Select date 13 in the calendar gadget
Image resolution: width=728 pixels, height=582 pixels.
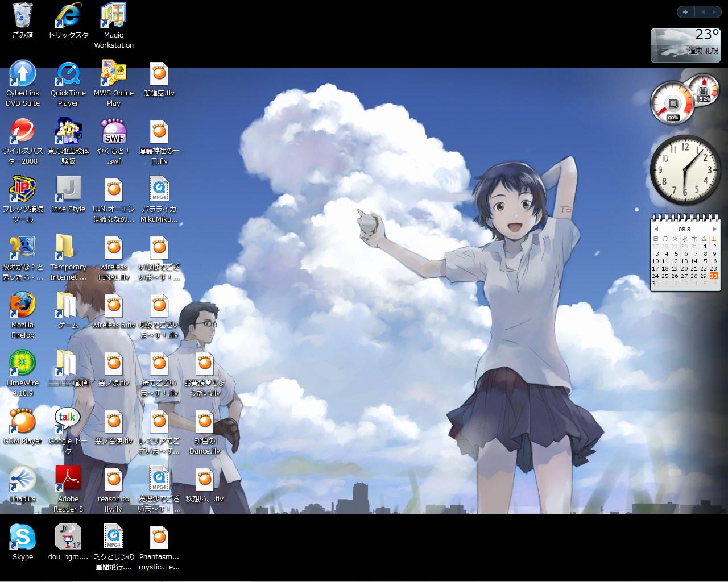(684, 261)
